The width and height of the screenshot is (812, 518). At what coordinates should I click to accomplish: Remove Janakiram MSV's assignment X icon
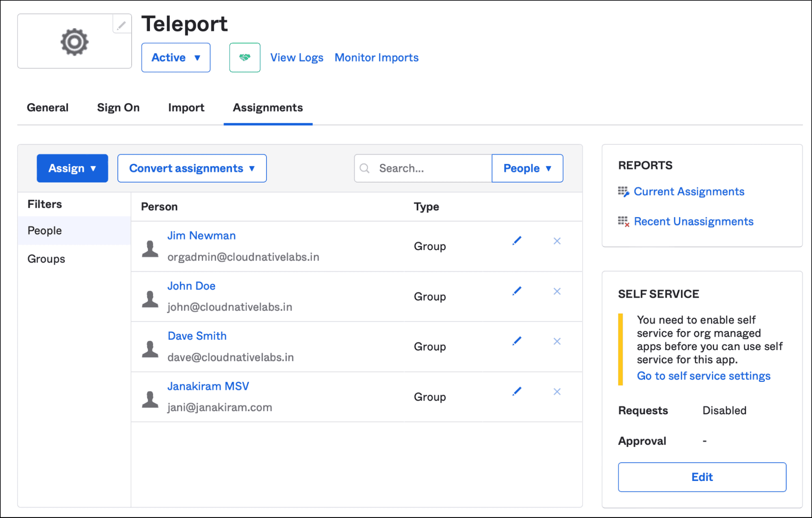tap(557, 392)
